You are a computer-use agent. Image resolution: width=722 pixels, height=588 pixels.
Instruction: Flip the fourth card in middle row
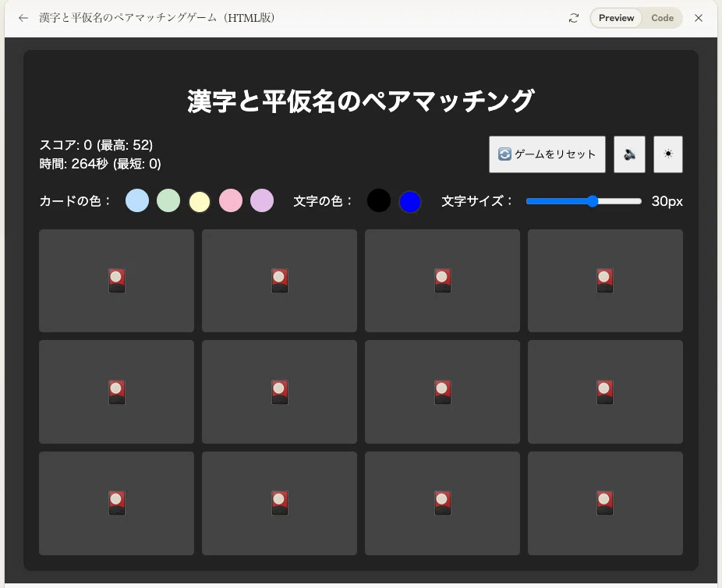point(605,391)
